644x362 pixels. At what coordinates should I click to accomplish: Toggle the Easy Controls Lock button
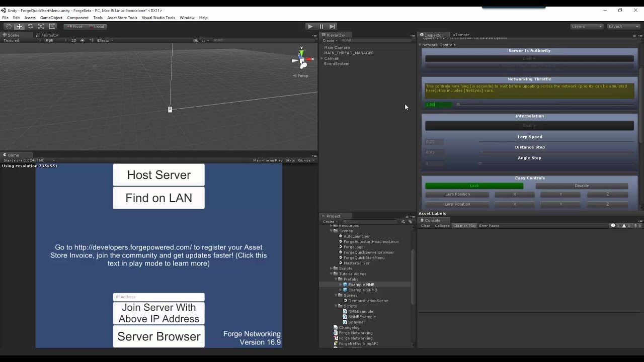click(474, 186)
